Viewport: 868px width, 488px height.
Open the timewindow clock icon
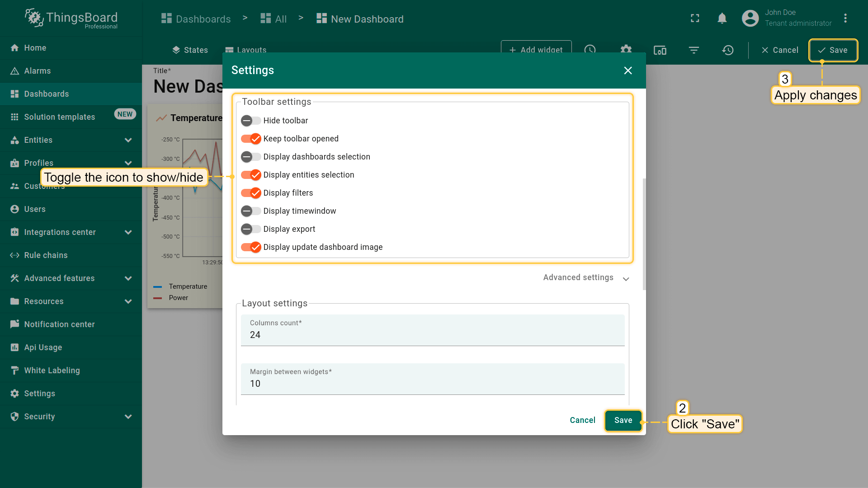pos(590,50)
